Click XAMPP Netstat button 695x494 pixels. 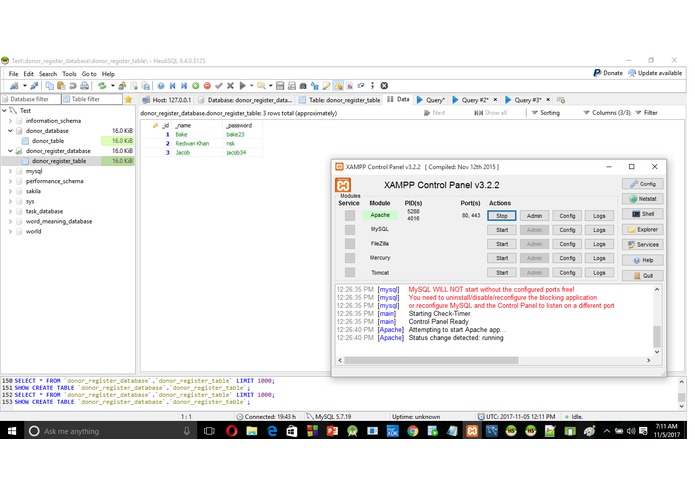pyautogui.click(x=643, y=199)
